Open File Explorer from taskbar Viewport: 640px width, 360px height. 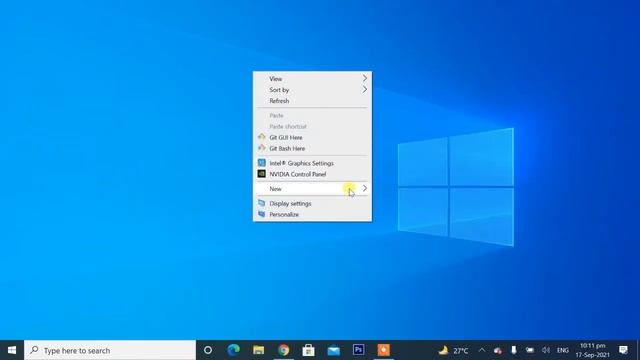(258, 350)
